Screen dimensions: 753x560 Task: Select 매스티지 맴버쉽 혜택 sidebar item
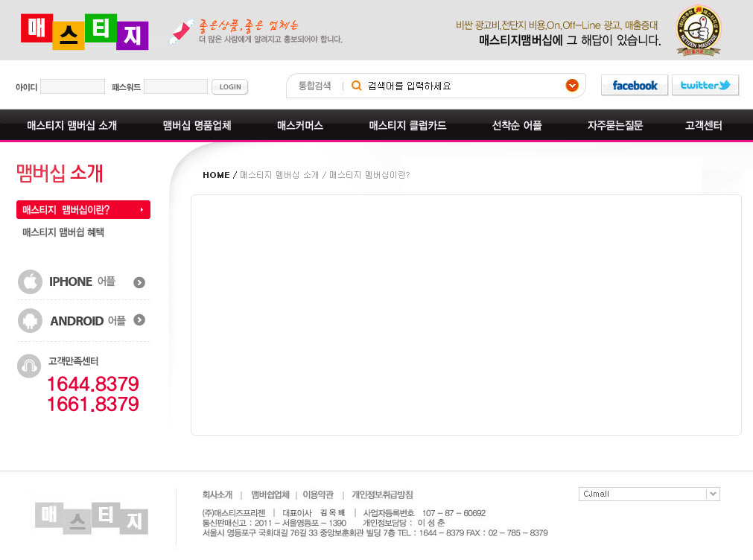(x=63, y=232)
